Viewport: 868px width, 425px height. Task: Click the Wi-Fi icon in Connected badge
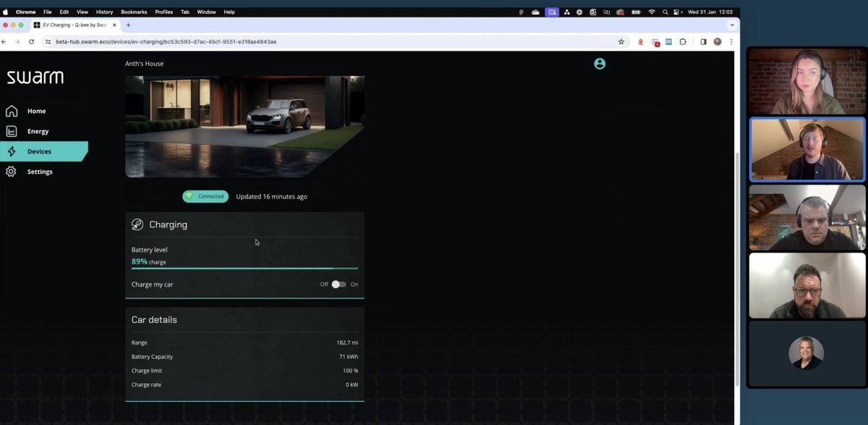point(190,196)
